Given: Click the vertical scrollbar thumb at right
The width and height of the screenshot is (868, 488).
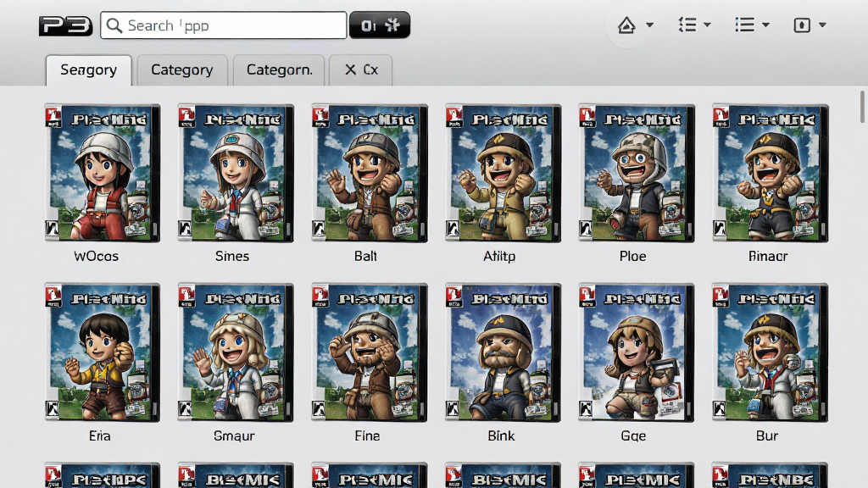Looking at the screenshot, I should pos(862,107).
